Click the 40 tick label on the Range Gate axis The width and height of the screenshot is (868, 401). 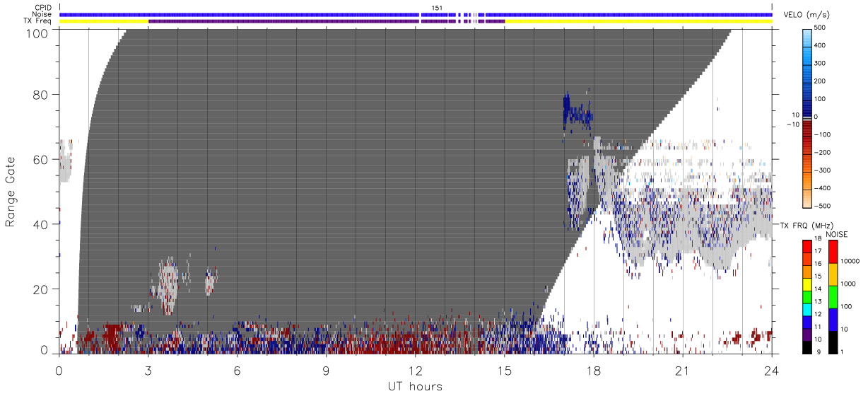[41, 224]
